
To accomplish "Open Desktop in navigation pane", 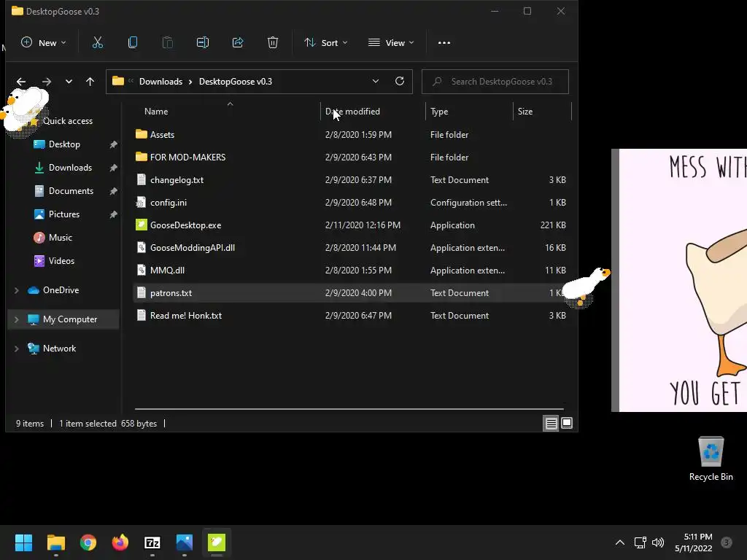I will pos(64,144).
